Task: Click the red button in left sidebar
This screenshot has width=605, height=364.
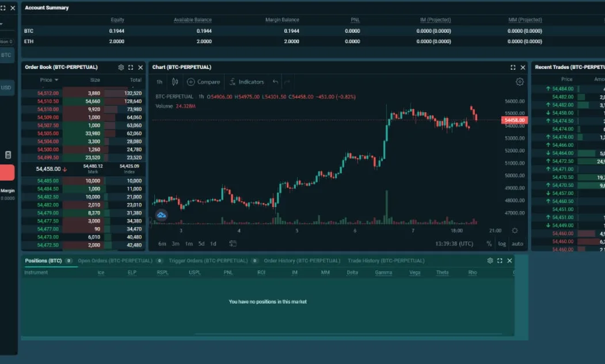Action: [x=7, y=173]
